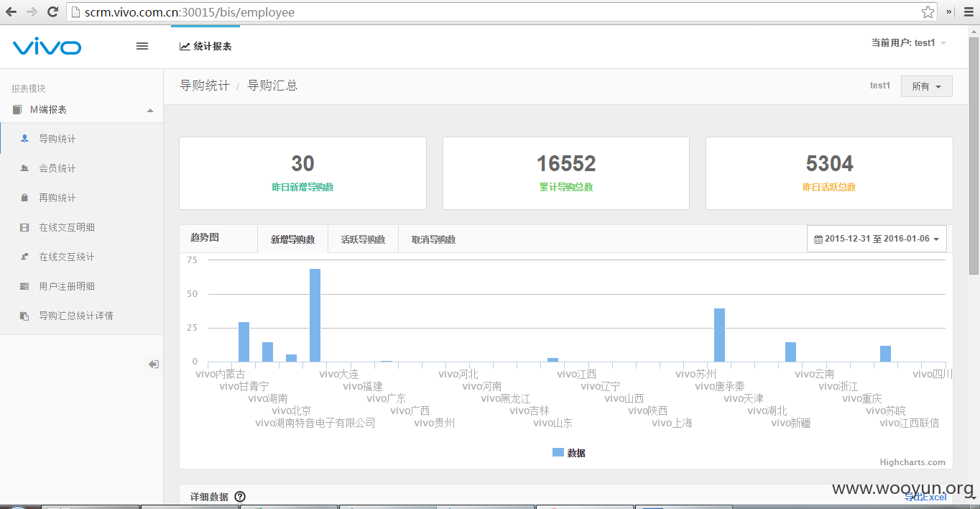Open the 当前用户 test1 dropdown

pos(909,43)
